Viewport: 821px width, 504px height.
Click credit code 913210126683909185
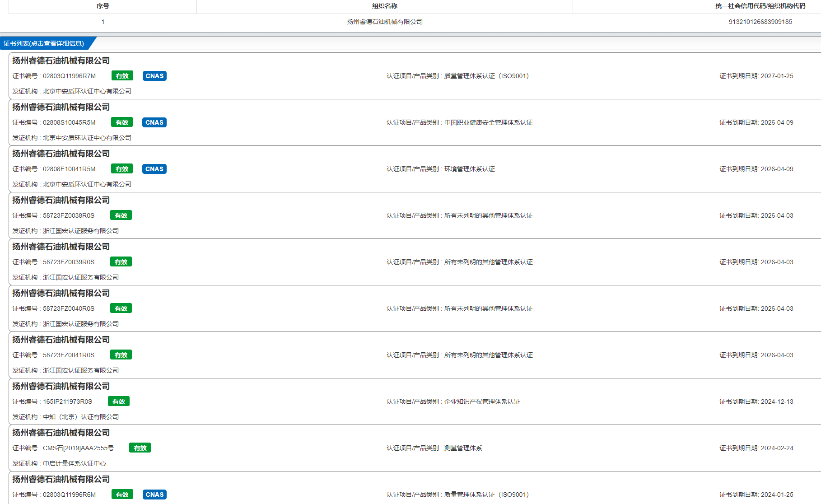point(760,22)
